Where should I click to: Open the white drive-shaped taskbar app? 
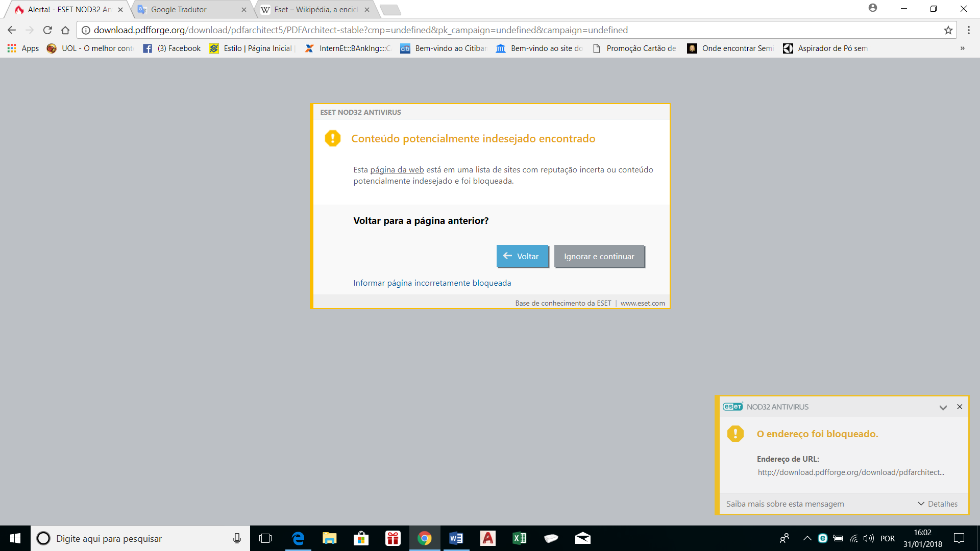coord(551,538)
